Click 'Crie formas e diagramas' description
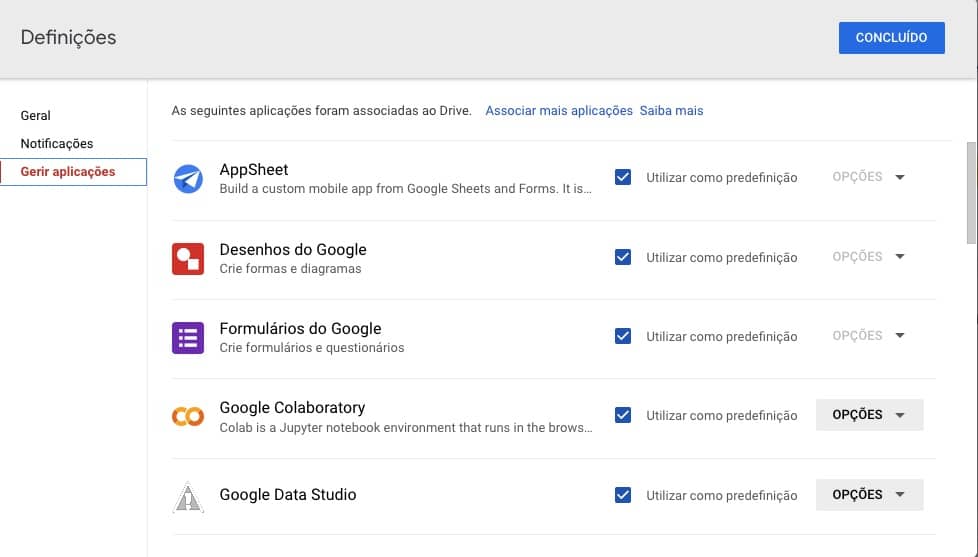Screen dimensions: 978x557 click(290, 269)
